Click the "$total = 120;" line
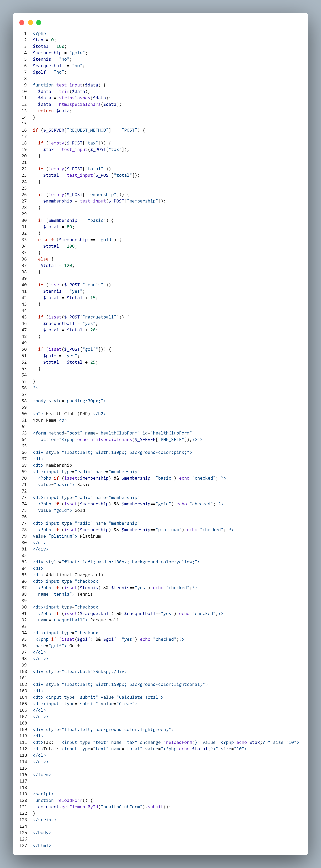Image resolution: width=321 pixels, height=868 pixels. [57, 266]
